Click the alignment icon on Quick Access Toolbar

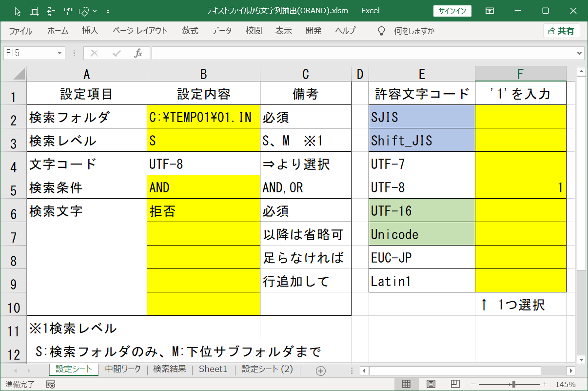(x=51, y=11)
